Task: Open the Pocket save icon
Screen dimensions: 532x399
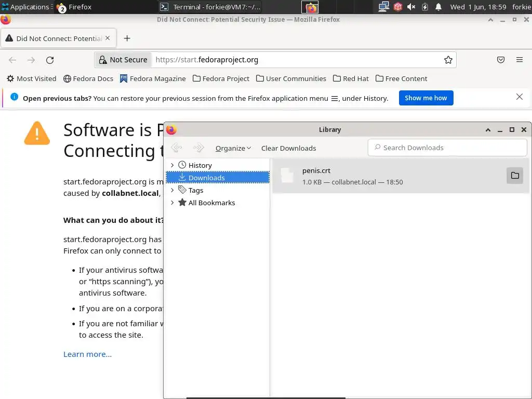Action: tap(501, 60)
